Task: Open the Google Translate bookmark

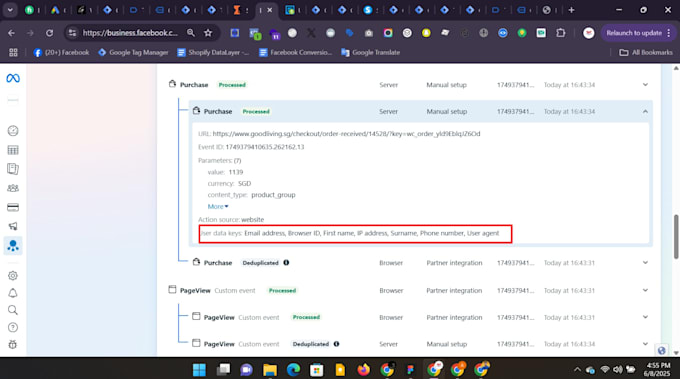Action: click(x=370, y=52)
